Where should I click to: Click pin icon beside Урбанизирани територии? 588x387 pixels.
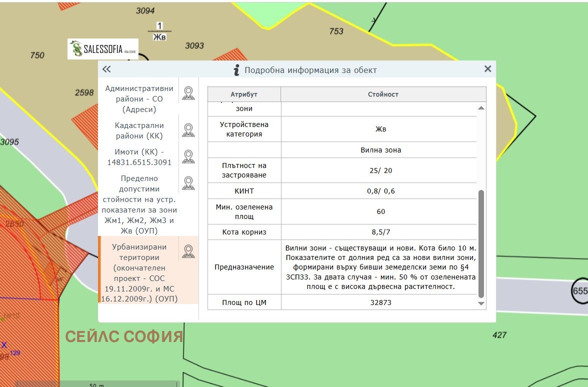pos(188,251)
